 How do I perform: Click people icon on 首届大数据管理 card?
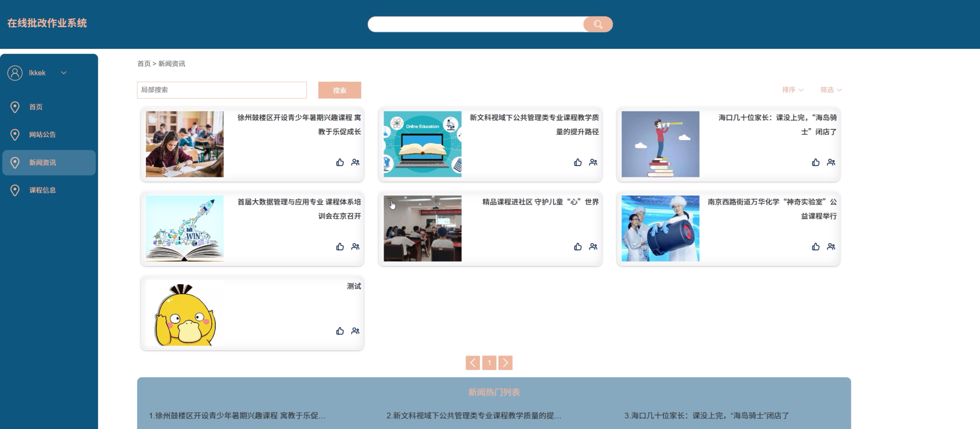tap(355, 247)
